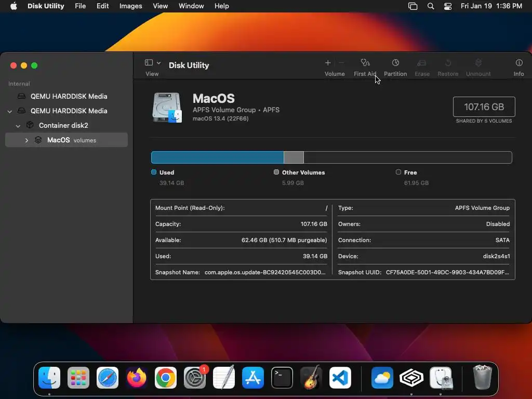Click the Container disk2 cube icon

point(30,125)
